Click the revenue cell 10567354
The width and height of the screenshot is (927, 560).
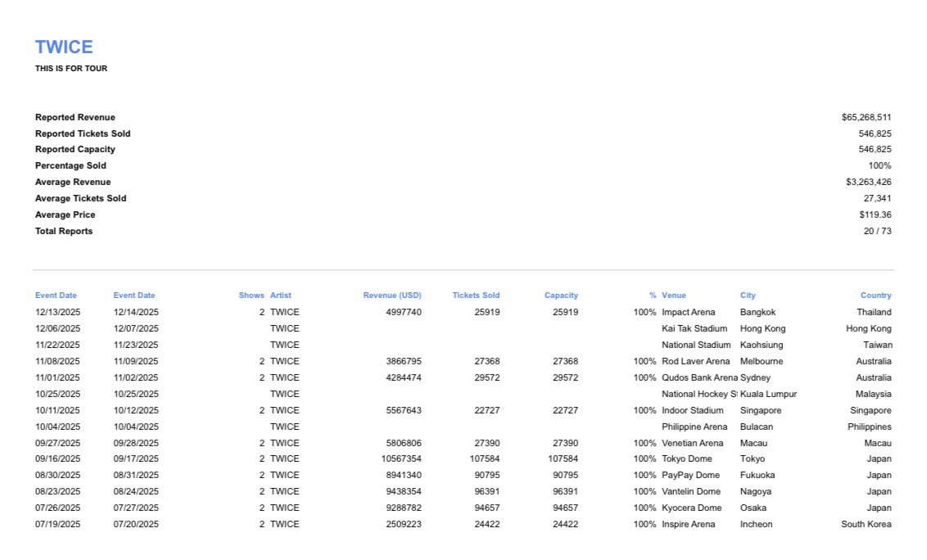pyautogui.click(x=401, y=458)
